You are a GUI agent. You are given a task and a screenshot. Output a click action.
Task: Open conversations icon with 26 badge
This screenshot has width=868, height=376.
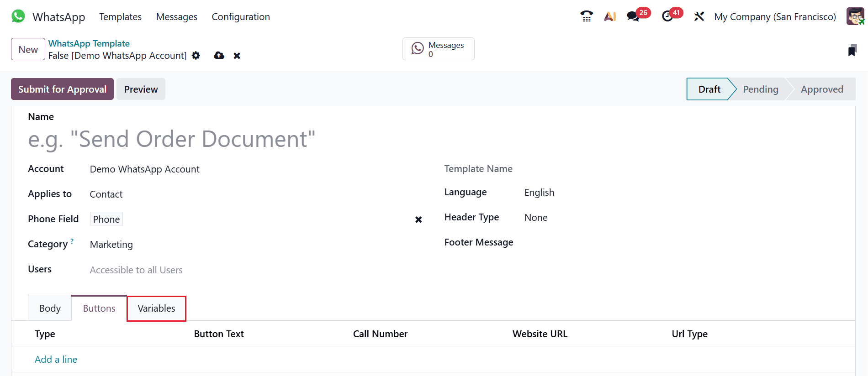tap(638, 16)
